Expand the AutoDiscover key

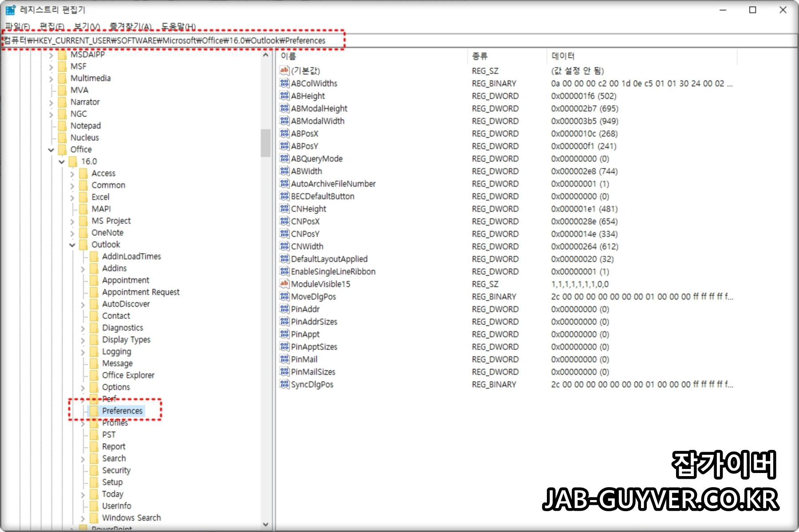pyautogui.click(x=83, y=304)
